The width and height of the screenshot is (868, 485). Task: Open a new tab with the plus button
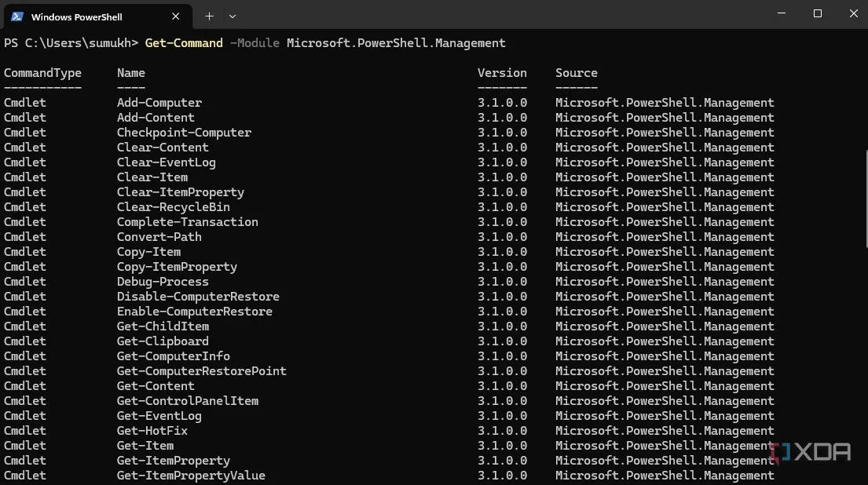(x=209, y=16)
